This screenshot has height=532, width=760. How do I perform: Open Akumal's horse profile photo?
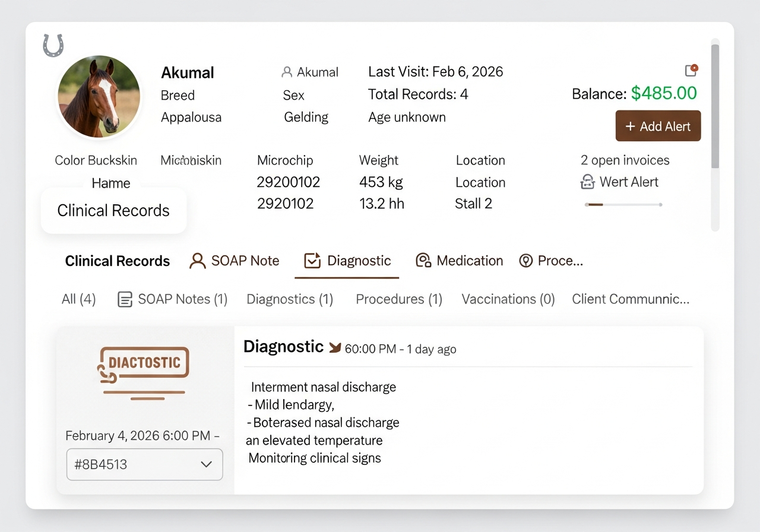click(99, 97)
